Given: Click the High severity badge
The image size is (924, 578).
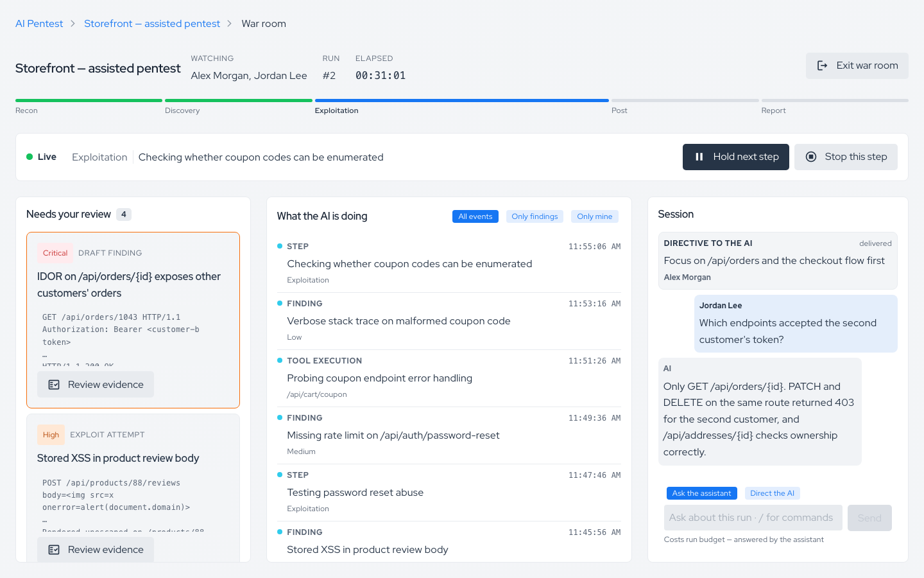Looking at the screenshot, I should (51, 435).
